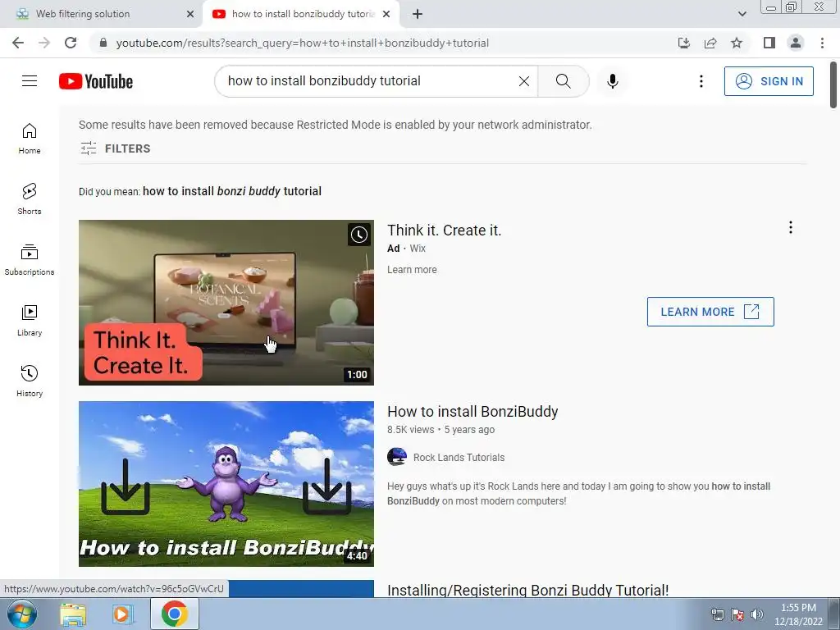
Task: Click the '8.5K views' text under BonziBuddy video
Action: click(411, 430)
